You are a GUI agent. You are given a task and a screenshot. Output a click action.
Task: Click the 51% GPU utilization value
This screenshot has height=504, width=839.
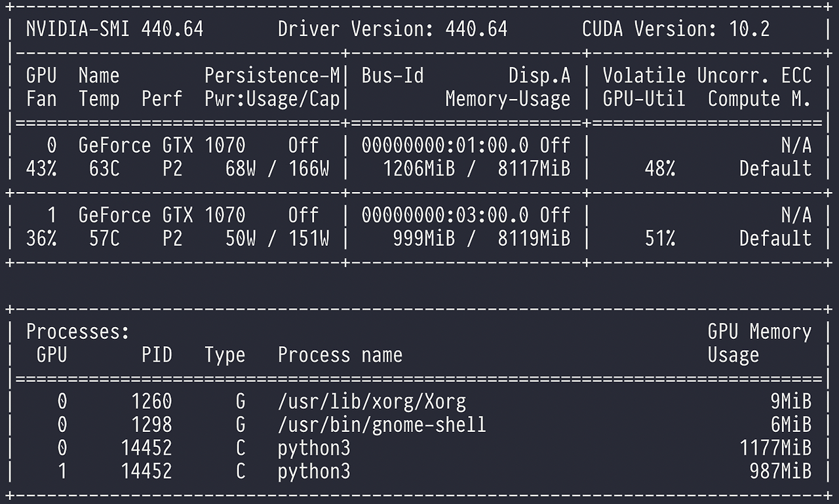click(x=660, y=239)
